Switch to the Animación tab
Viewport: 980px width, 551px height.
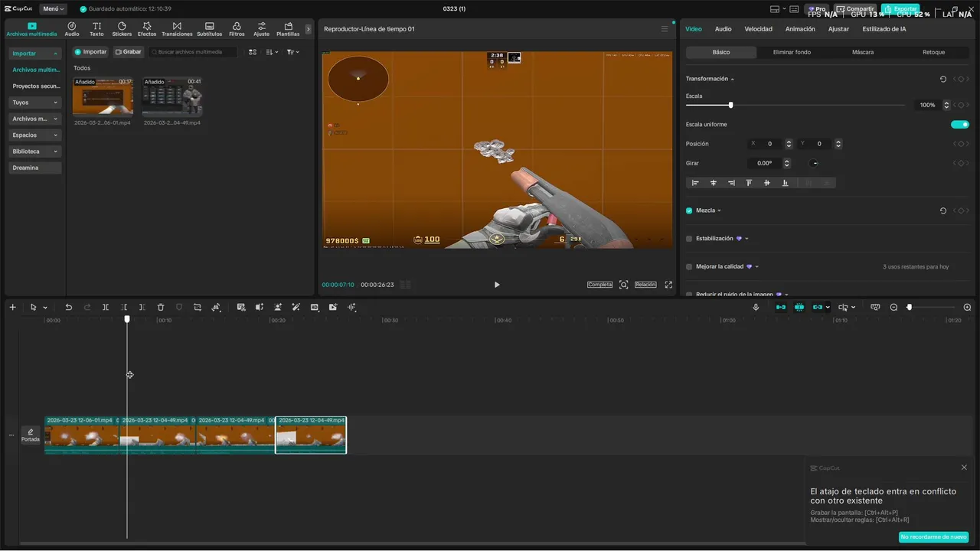point(800,29)
